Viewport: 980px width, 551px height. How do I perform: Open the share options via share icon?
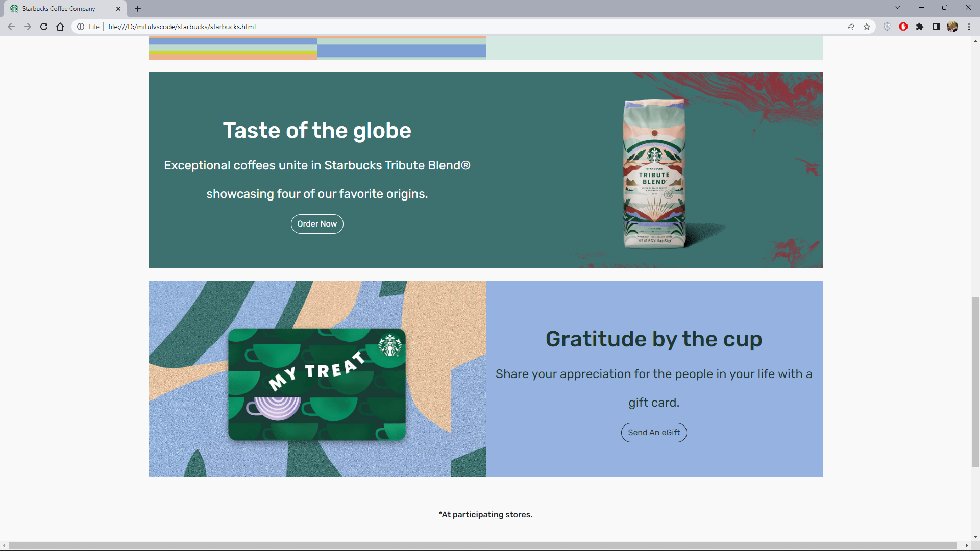coord(850,27)
